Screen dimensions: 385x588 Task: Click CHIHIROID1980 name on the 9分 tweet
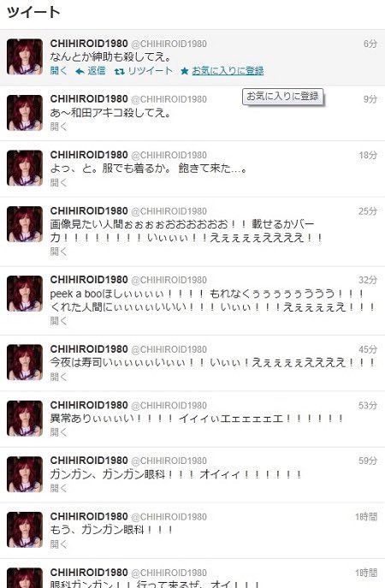[x=89, y=99]
